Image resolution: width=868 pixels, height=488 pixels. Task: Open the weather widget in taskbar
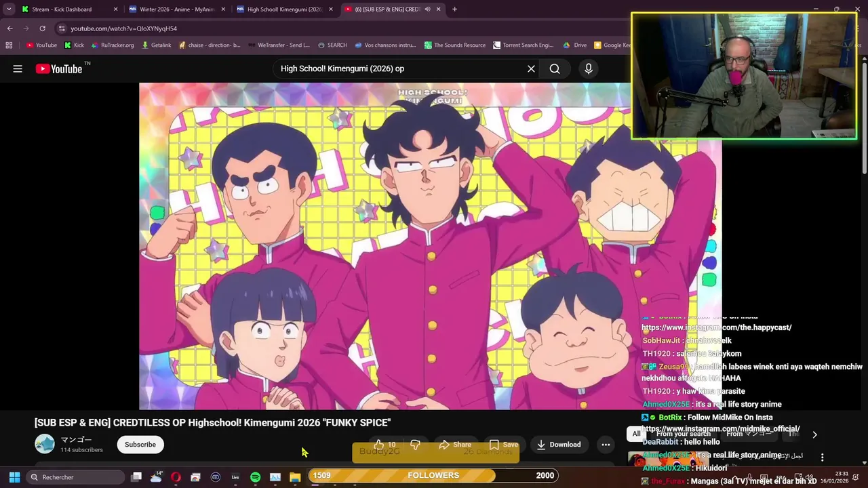(156, 477)
